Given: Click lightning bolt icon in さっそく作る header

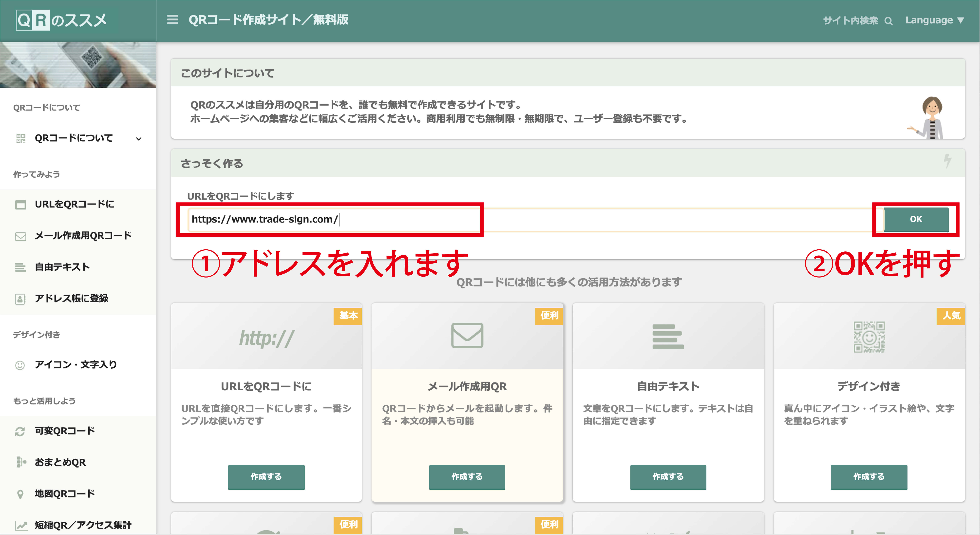Looking at the screenshot, I should pos(948,161).
